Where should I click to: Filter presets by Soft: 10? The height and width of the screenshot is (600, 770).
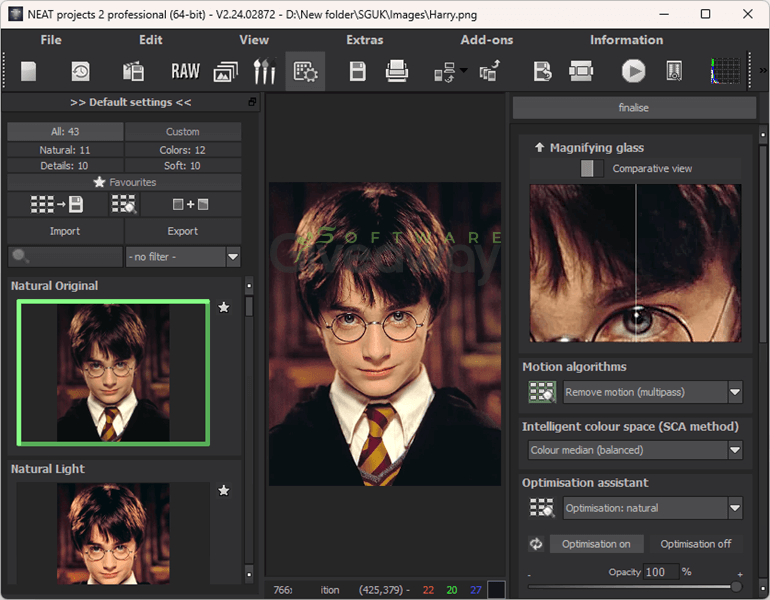183,165
